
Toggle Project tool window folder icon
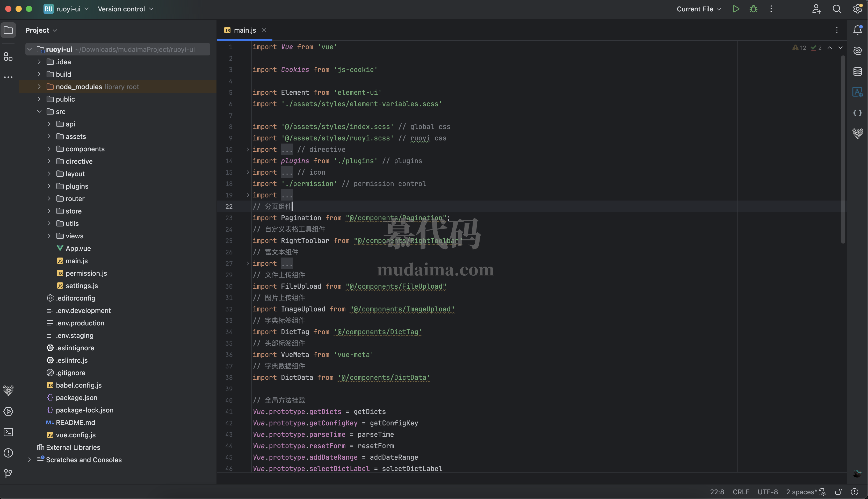pos(8,30)
